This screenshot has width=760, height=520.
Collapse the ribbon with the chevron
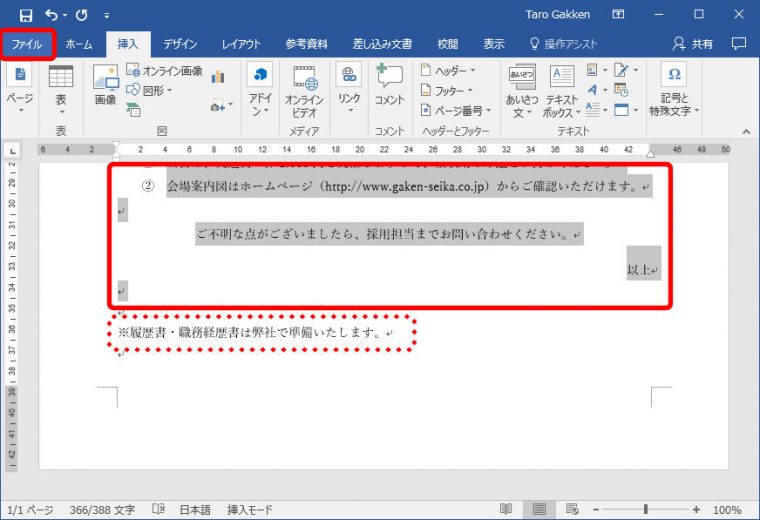click(746, 131)
